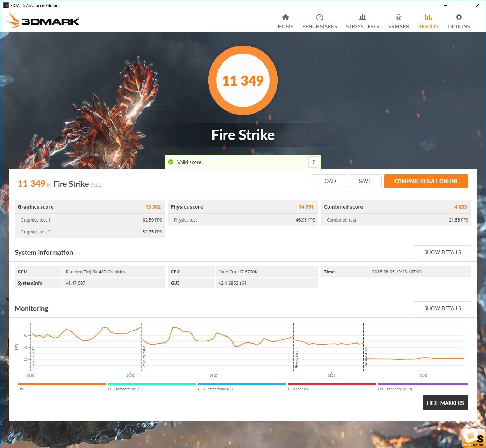Image resolution: width=486 pixels, height=448 pixels.
Task: Click the Stress Tests bar chart icon
Action: (x=363, y=17)
